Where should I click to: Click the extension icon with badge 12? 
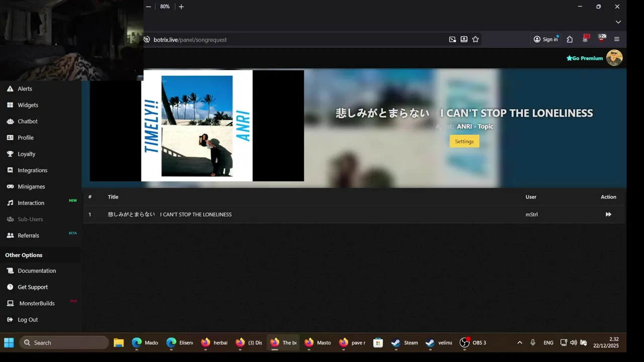(x=586, y=38)
